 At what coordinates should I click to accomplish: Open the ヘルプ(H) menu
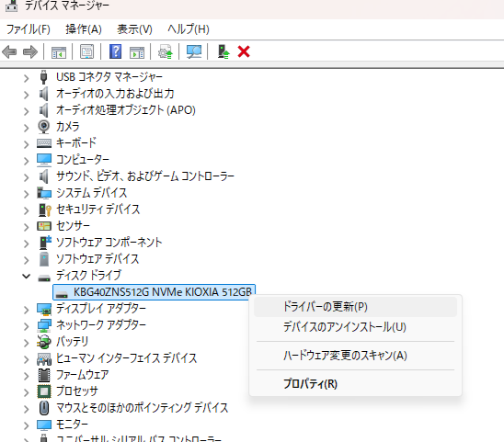pos(189,29)
